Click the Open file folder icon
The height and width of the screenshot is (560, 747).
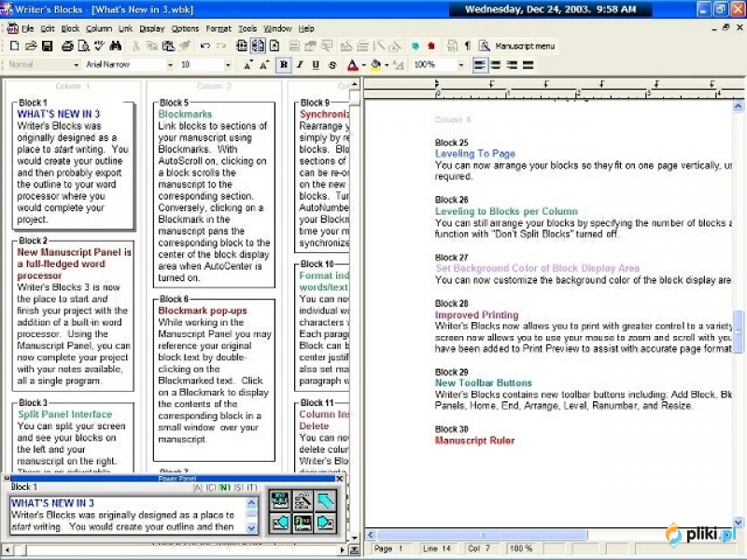[x=31, y=46]
